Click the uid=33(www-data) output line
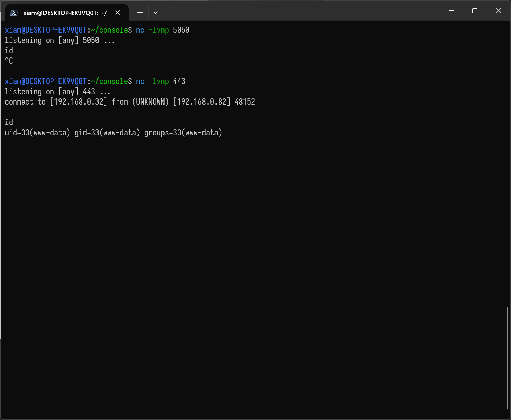Screen dimensions: 511x420 (x=113, y=133)
